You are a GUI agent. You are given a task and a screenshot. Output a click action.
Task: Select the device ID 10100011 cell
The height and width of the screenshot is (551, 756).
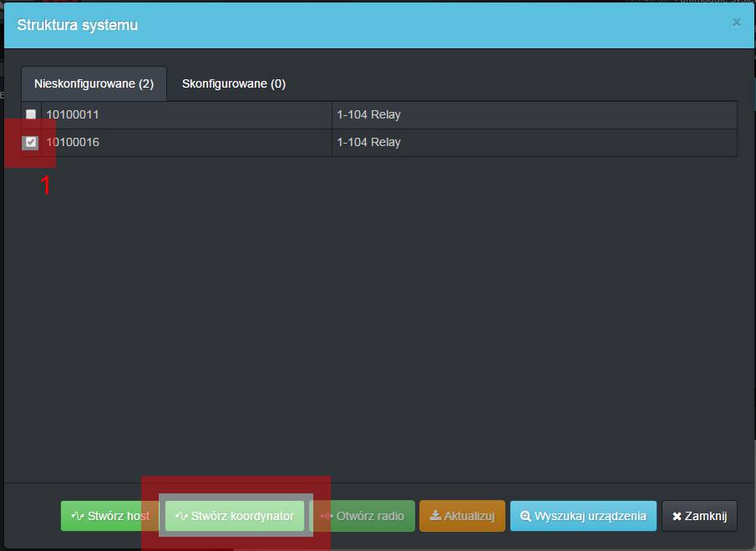73,114
